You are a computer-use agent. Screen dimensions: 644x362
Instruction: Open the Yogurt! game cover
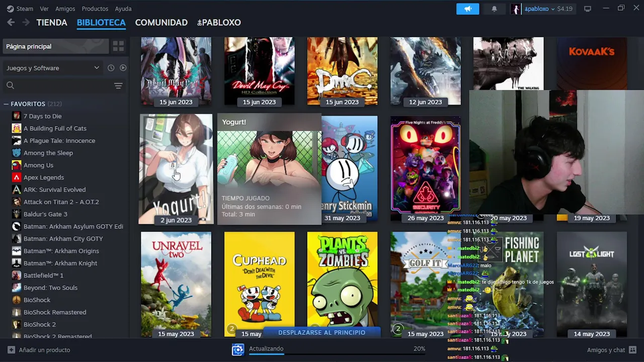176,169
